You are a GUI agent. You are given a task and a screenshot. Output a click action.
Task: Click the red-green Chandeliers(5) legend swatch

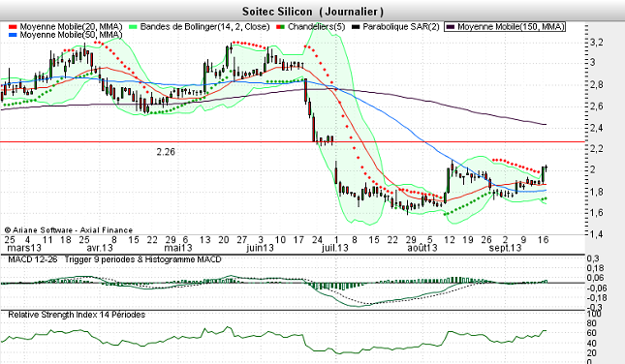pos(281,27)
